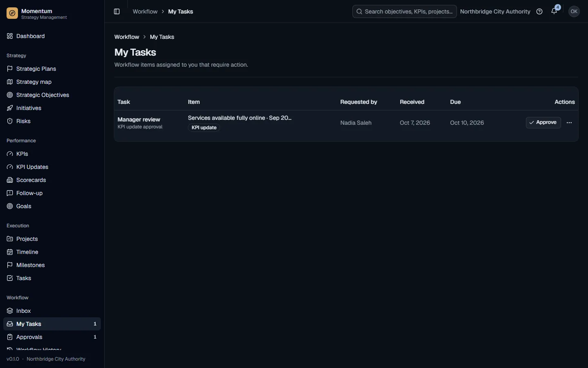Screen dimensions: 588x368
Task: Select My Tasks in sidebar
Action: click(52, 324)
